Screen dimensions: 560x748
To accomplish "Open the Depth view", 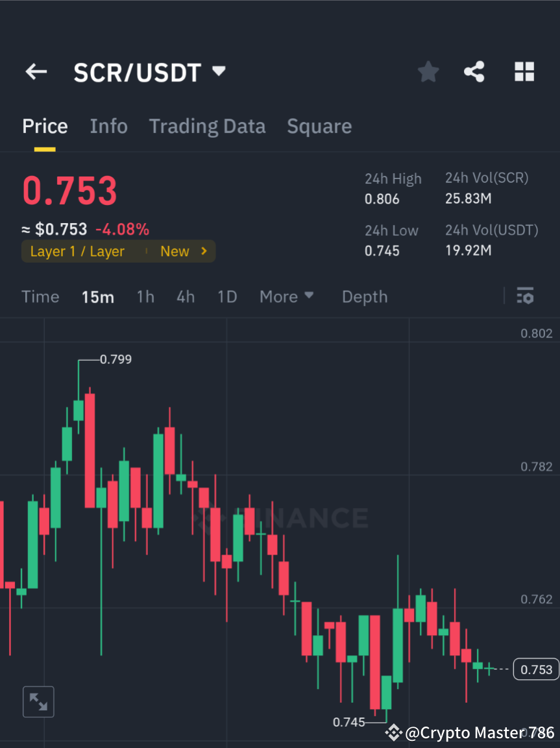I will pyautogui.click(x=364, y=296).
